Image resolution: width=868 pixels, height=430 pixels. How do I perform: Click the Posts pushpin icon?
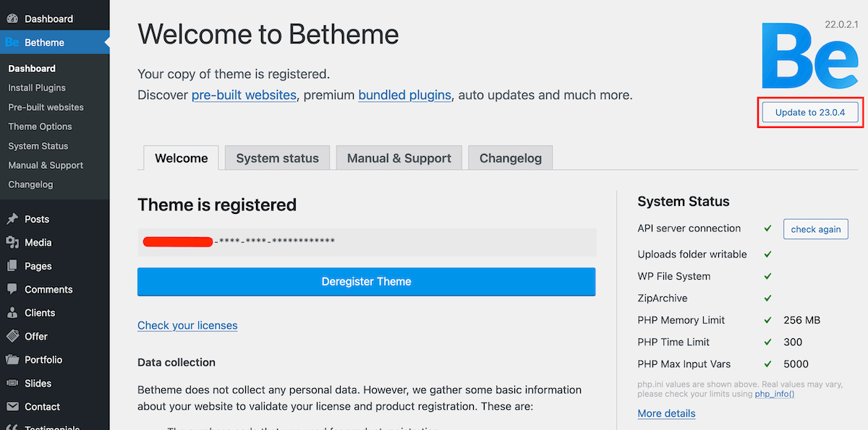(12, 219)
